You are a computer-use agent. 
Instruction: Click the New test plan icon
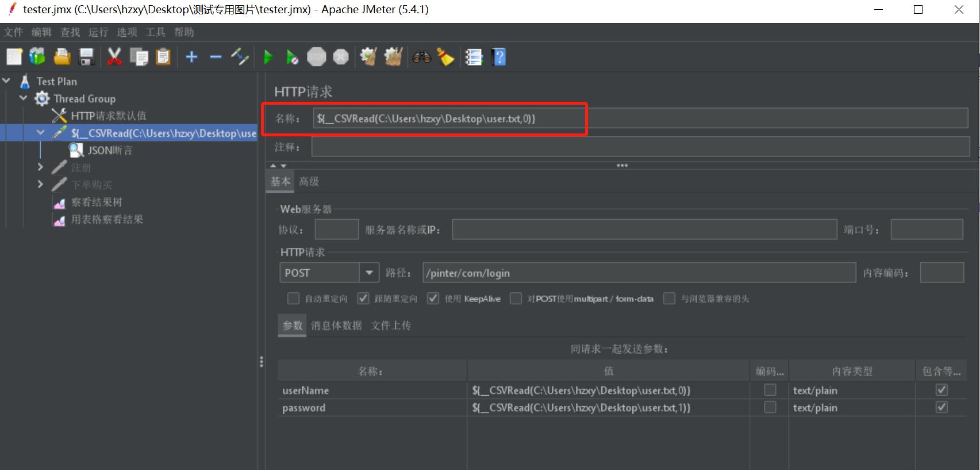click(14, 57)
